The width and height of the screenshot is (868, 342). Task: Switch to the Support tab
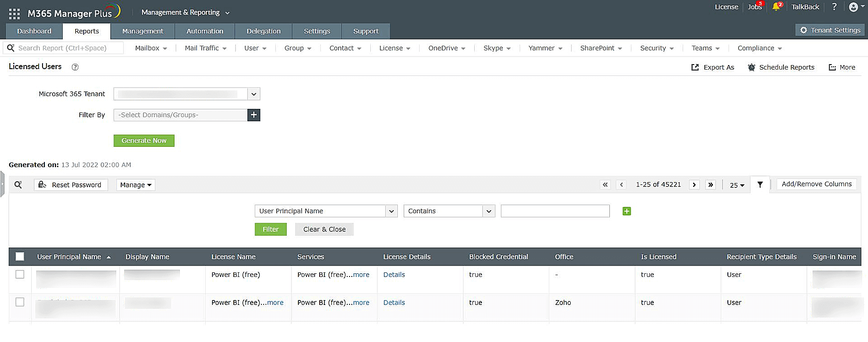366,31
